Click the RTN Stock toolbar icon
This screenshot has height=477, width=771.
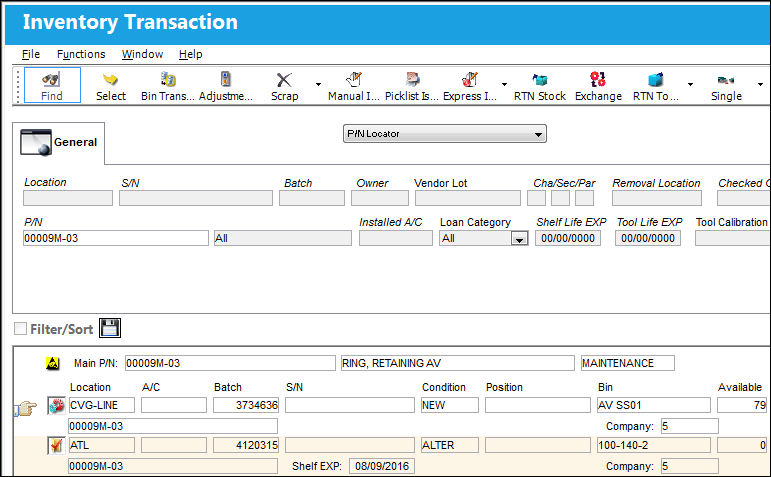(539, 86)
